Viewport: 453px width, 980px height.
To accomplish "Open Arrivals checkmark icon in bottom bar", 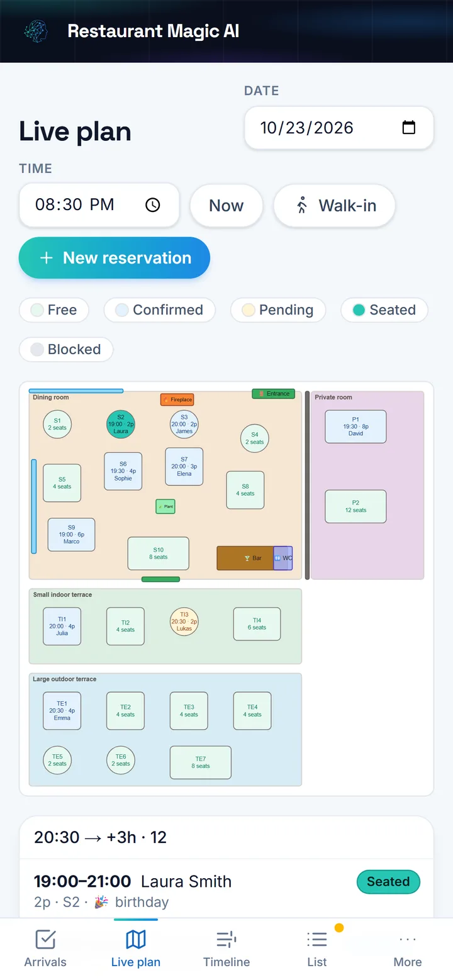I will 45,940.
